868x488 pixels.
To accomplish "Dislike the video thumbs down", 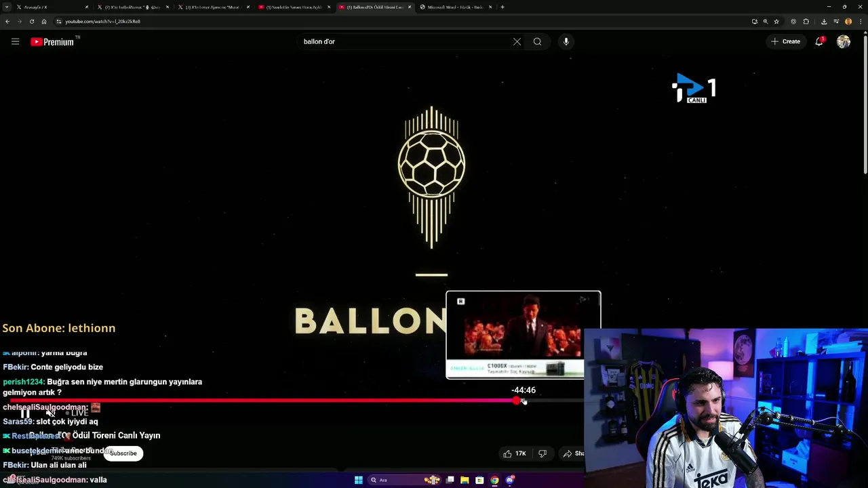I will point(542,453).
